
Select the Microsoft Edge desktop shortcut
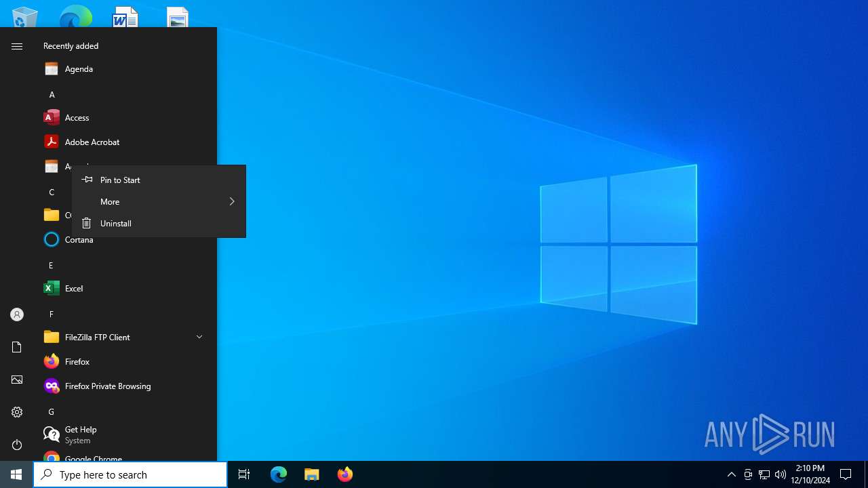(x=75, y=17)
